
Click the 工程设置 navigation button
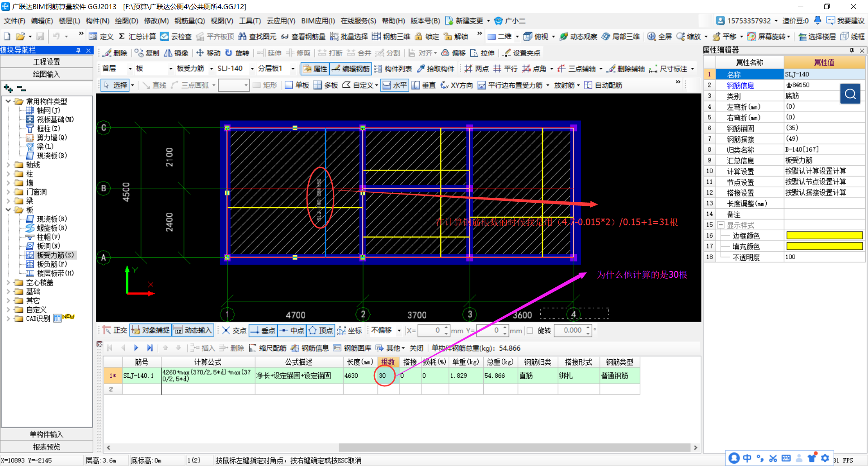(47, 62)
